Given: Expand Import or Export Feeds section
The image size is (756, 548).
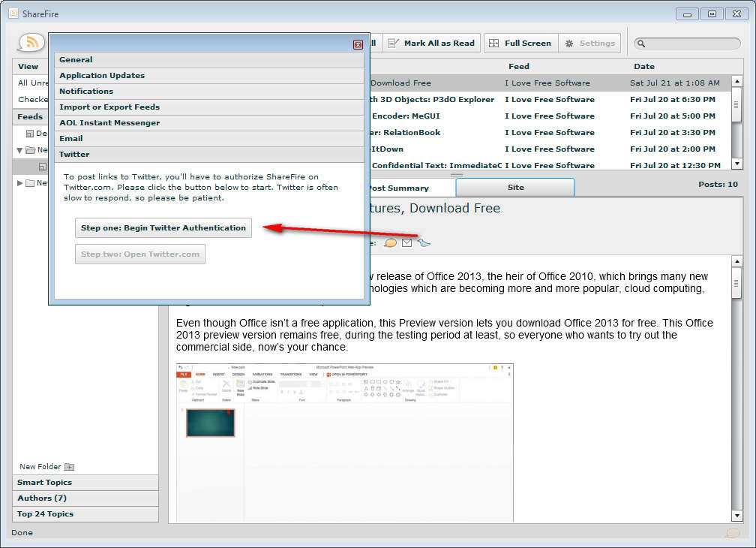Looking at the screenshot, I should [x=208, y=107].
